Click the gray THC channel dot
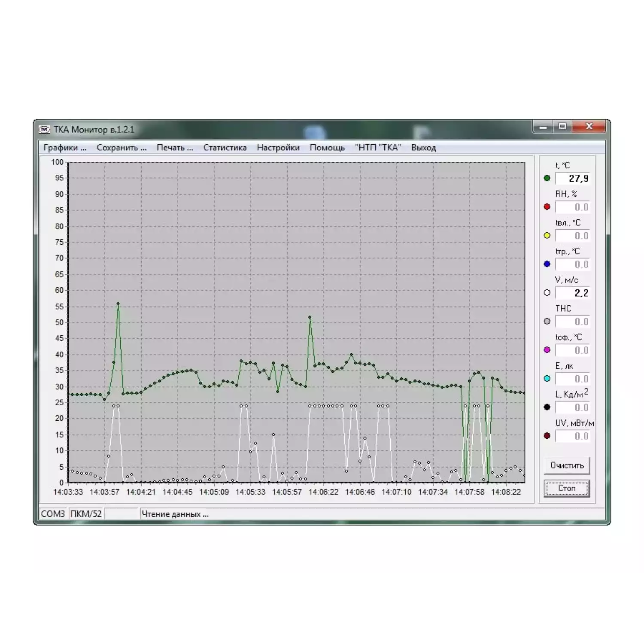 [x=547, y=322]
